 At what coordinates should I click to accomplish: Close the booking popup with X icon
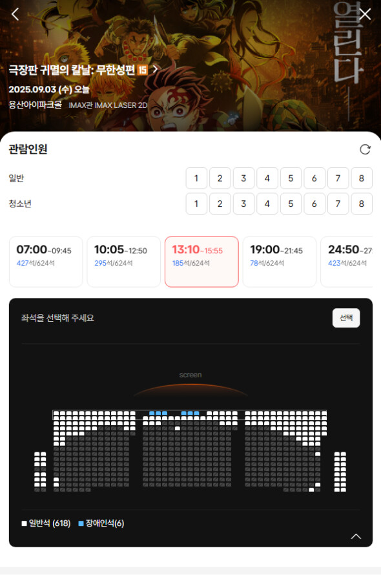(x=365, y=14)
